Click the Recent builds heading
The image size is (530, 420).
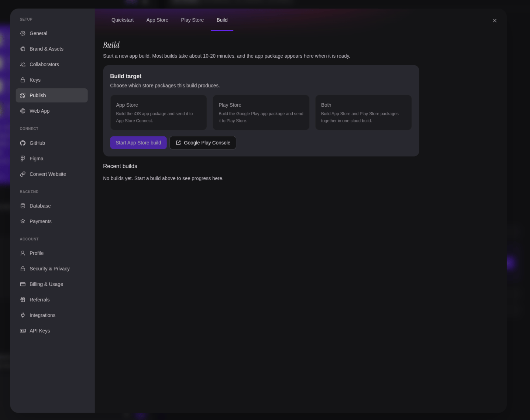click(120, 166)
